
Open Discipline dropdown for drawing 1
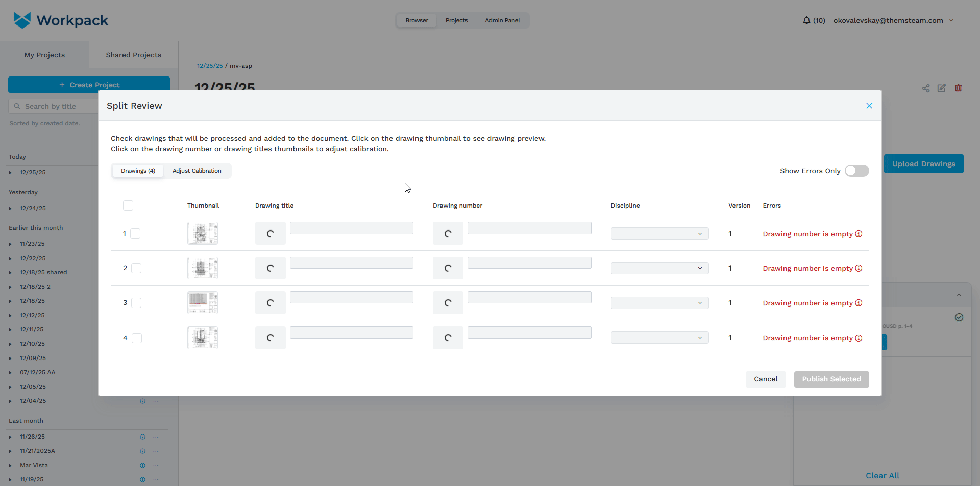pyautogui.click(x=659, y=234)
